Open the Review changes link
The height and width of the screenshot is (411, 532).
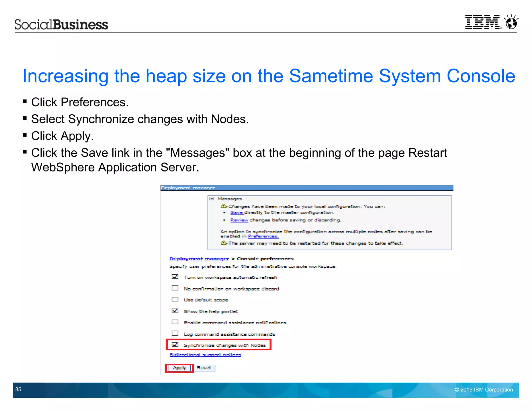point(239,220)
